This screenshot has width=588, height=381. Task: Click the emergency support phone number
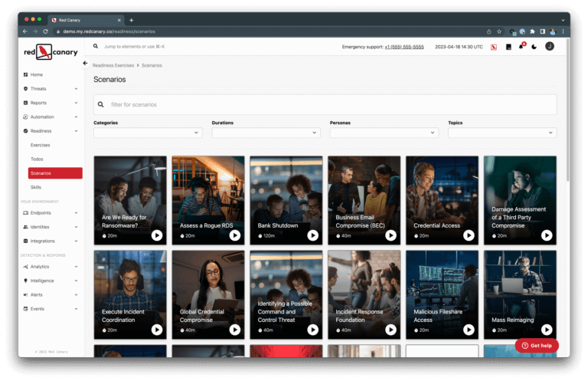click(x=403, y=47)
